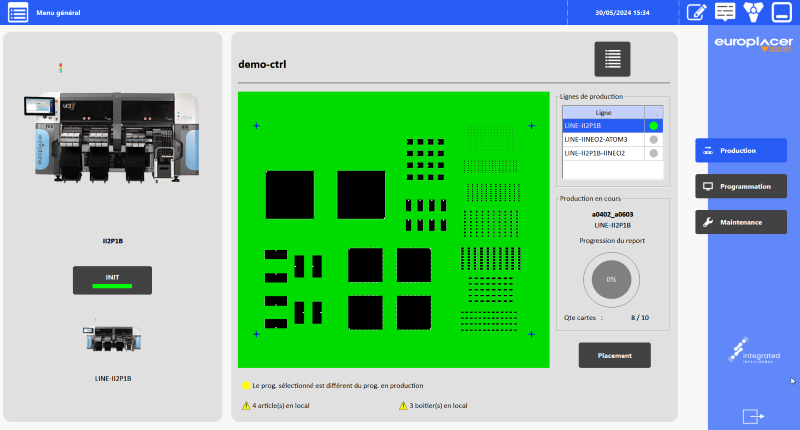Open the Menu général hamburger icon
800x430 pixels.
pyautogui.click(x=18, y=13)
